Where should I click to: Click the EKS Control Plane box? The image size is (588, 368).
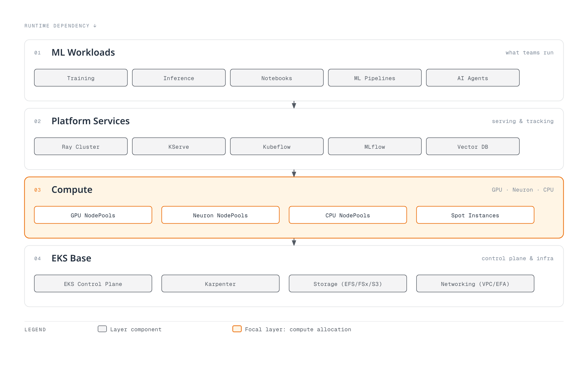(93, 283)
